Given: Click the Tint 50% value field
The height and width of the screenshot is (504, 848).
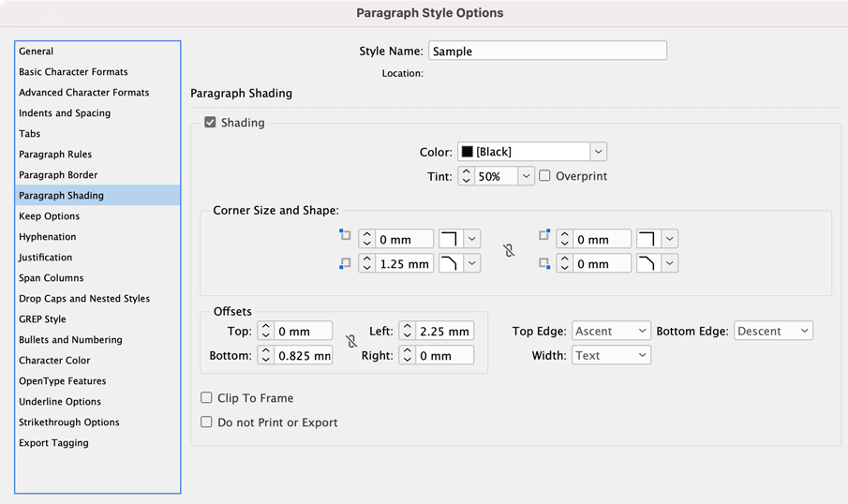Looking at the screenshot, I should click(x=496, y=176).
